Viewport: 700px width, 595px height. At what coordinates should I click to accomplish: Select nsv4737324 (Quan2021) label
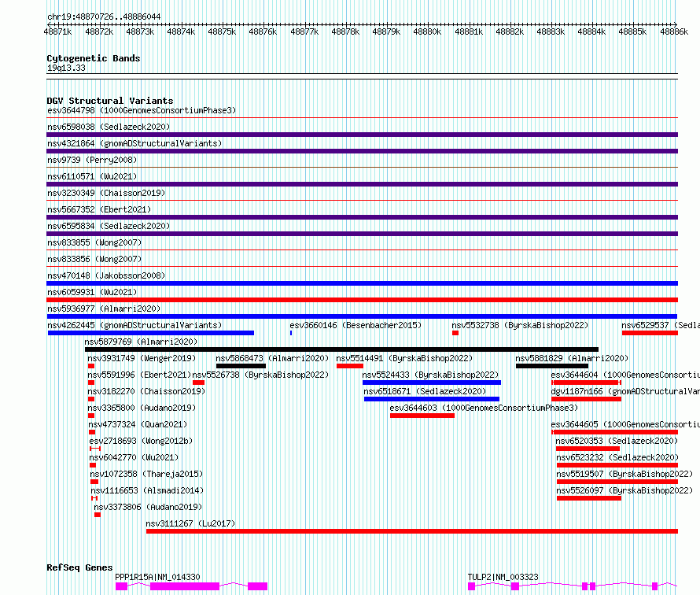click(138, 424)
